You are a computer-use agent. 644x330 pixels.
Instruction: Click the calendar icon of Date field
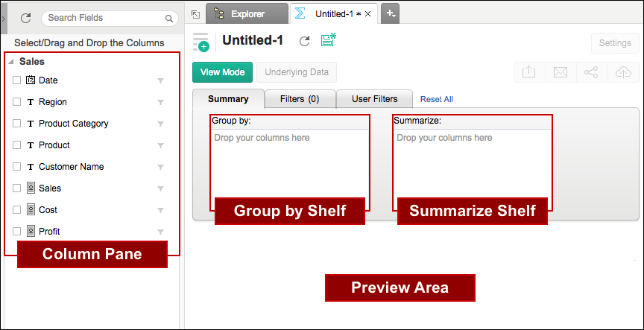31,80
